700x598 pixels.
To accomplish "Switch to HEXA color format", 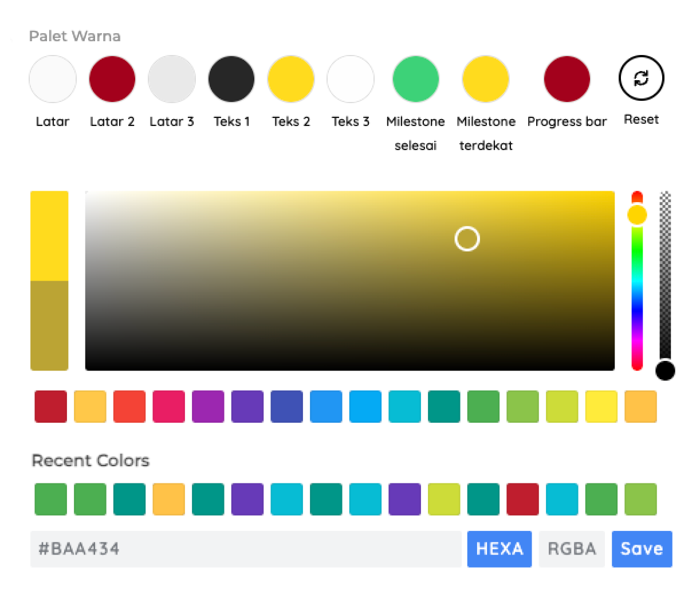I will [x=500, y=549].
